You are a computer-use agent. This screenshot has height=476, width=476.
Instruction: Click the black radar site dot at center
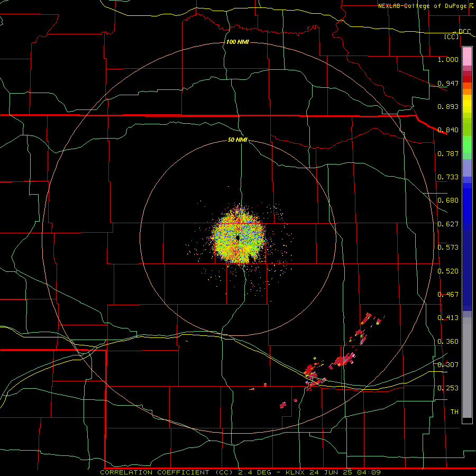[x=238, y=237]
